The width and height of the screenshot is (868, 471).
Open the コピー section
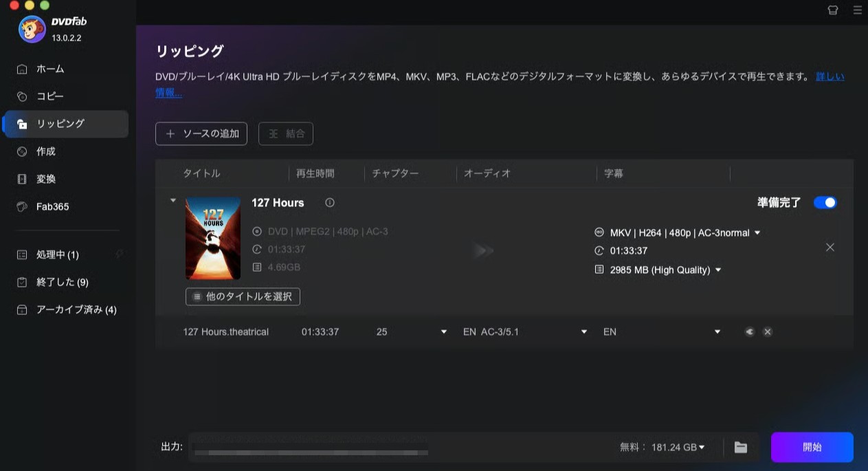tap(65, 96)
